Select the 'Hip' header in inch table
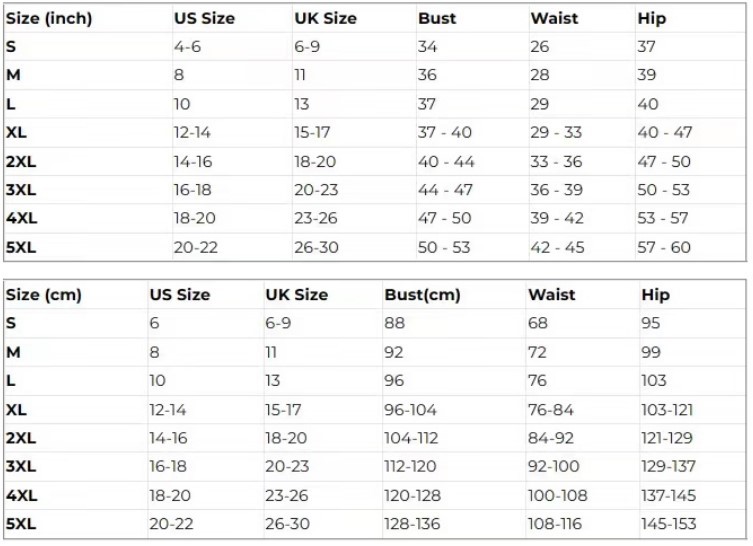This screenshot has width=753, height=546. tap(652, 18)
